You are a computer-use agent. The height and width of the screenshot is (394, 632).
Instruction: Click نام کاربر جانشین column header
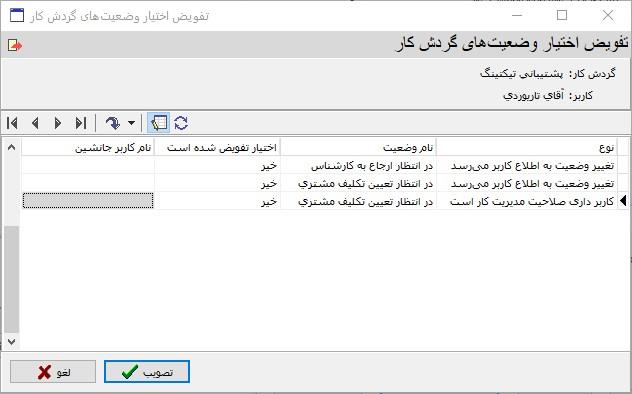point(88,148)
